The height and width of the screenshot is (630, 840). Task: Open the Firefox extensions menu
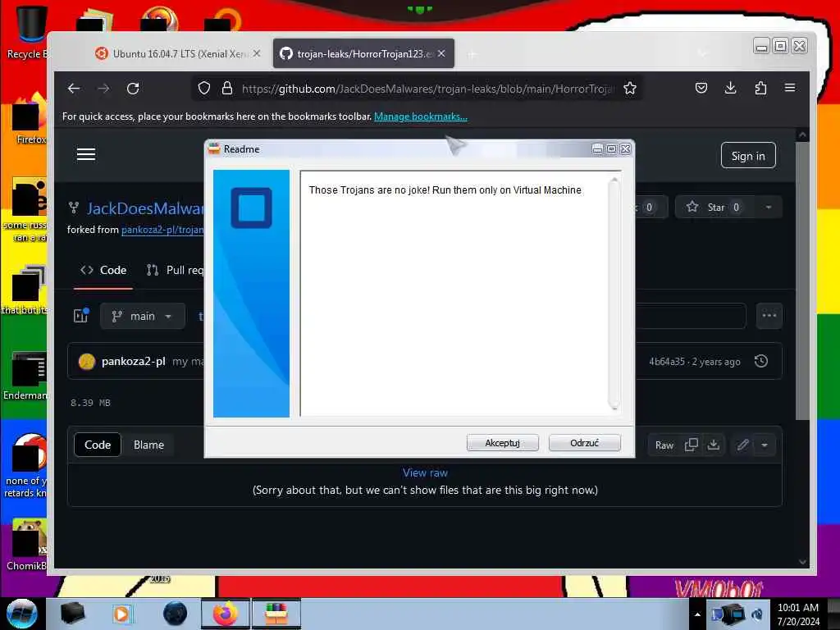760,88
